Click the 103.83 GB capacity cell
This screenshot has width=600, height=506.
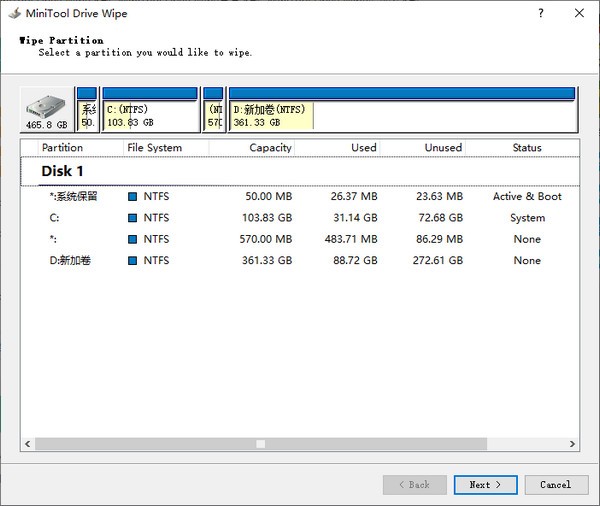[x=267, y=218]
